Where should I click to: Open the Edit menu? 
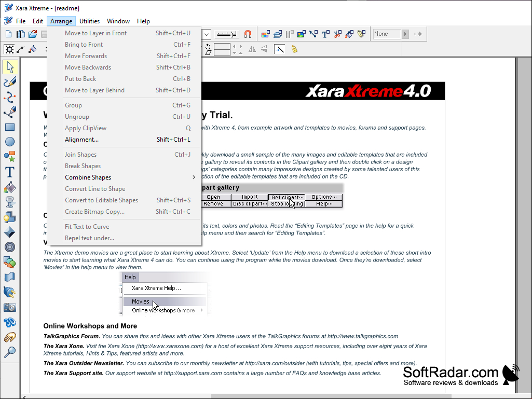[38, 21]
